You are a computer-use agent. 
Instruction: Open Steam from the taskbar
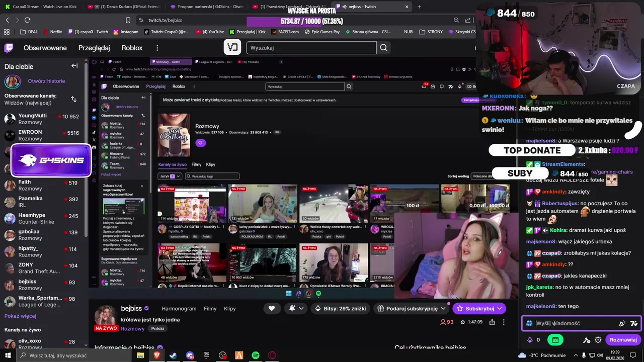coord(173,355)
